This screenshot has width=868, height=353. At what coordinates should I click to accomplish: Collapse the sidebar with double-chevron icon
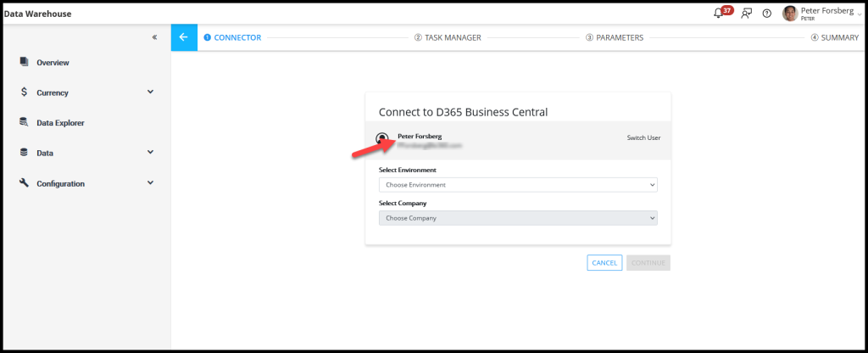154,37
